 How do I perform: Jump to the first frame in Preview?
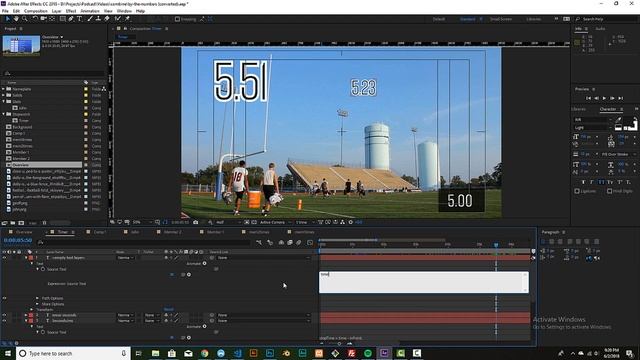[x=588, y=98]
